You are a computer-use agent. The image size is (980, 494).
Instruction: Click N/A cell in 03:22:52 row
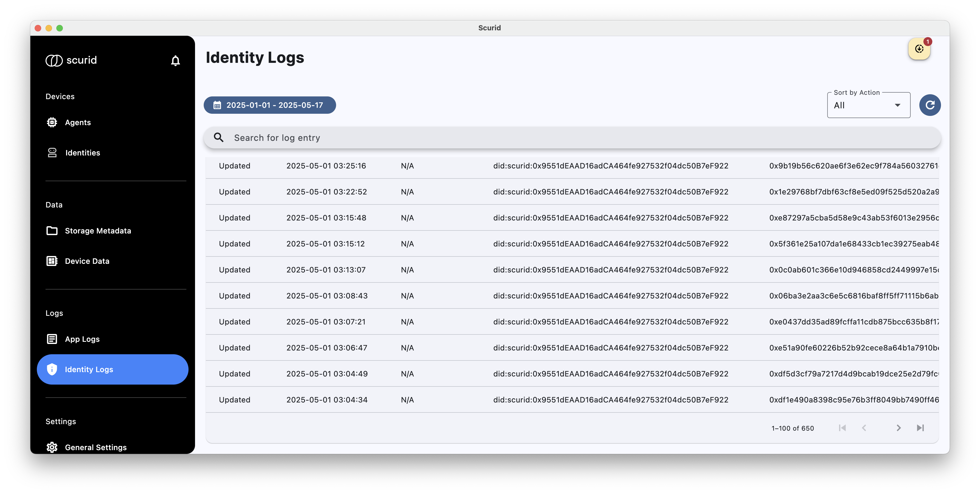407,192
